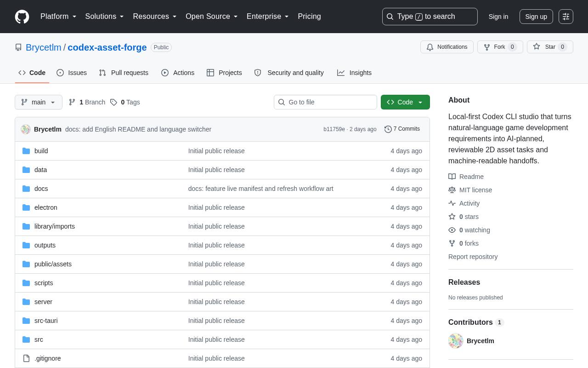Open the codex-asset-forge repository title link
588x368 pixels.
[107, 47]
